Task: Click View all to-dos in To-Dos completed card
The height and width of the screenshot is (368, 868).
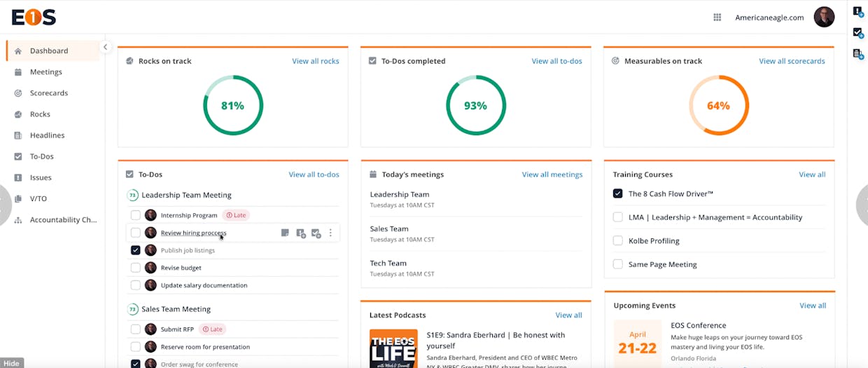Action: point(556,61)
